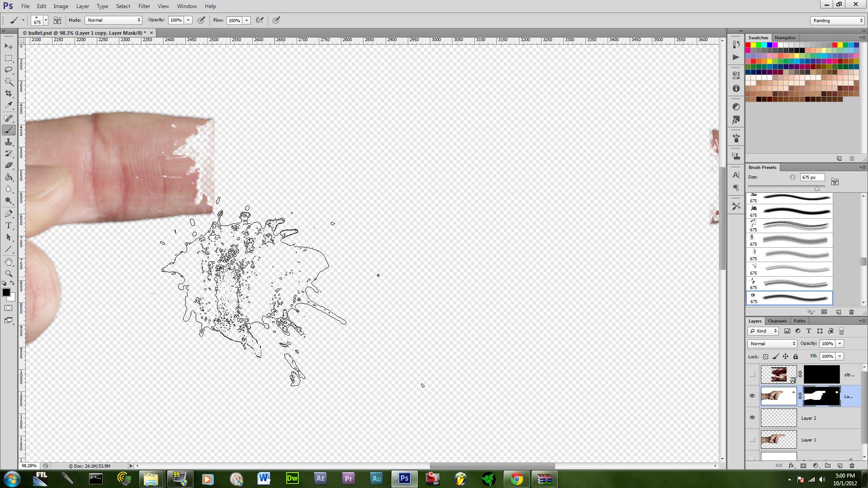Select the Layer 1 copy mask thumbnail
The height and width of the screenshot is (488, 868).
pyautogui.click(x=821, y=396)
